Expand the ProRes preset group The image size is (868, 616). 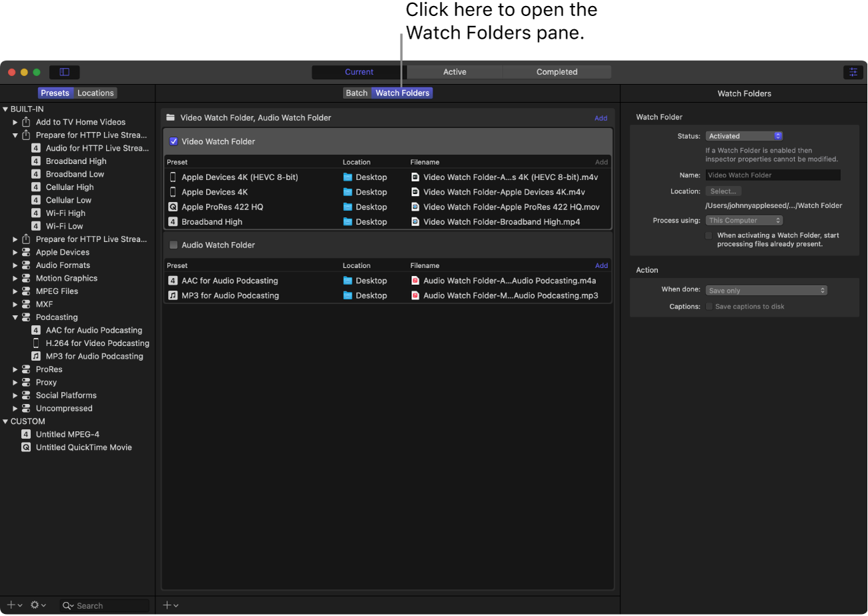(15, 369)
